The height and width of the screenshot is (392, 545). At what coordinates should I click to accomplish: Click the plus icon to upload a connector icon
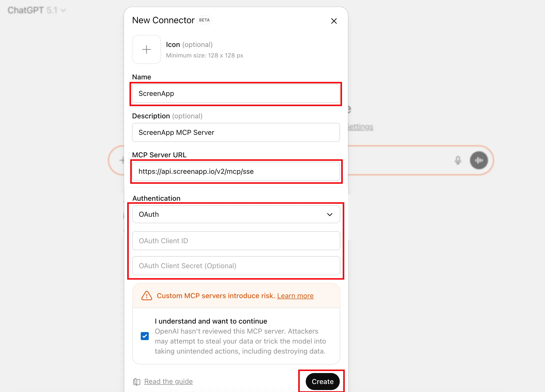pos(146,49)
